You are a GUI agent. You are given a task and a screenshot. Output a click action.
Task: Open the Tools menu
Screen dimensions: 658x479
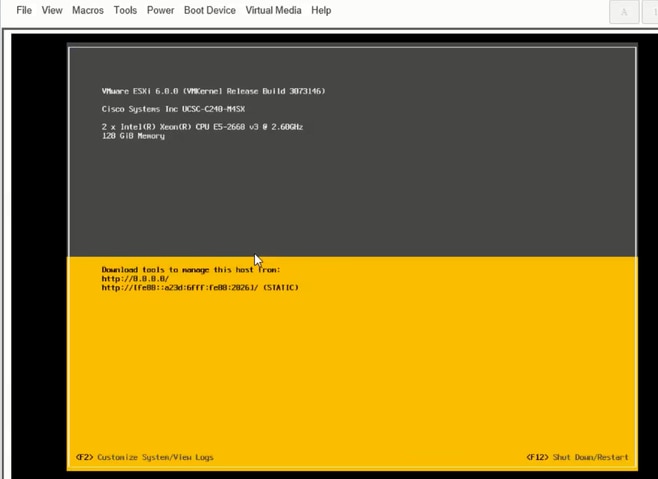click(125, 10)
